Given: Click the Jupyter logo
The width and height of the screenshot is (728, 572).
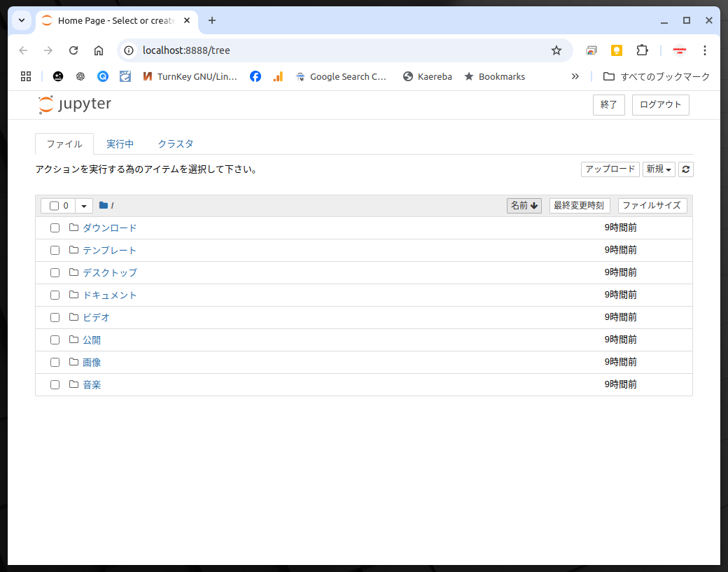Looking at the screenshot, I should (74, 104).
